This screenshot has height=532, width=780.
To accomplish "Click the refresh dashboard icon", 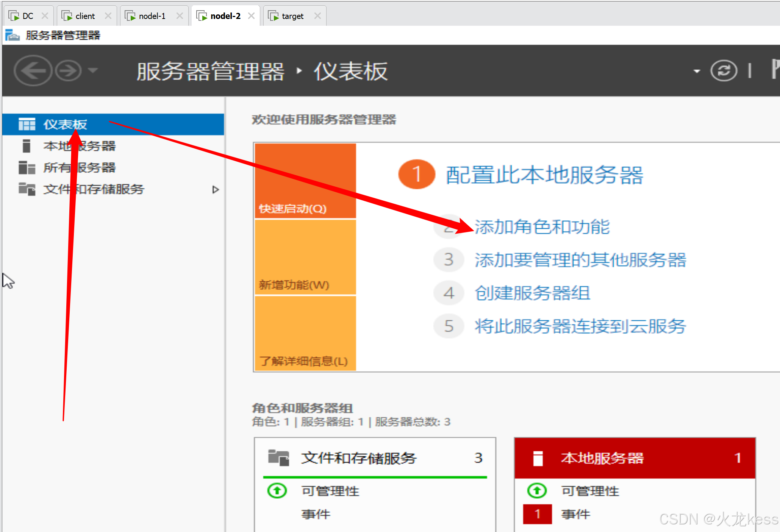I will coord(724,71).
